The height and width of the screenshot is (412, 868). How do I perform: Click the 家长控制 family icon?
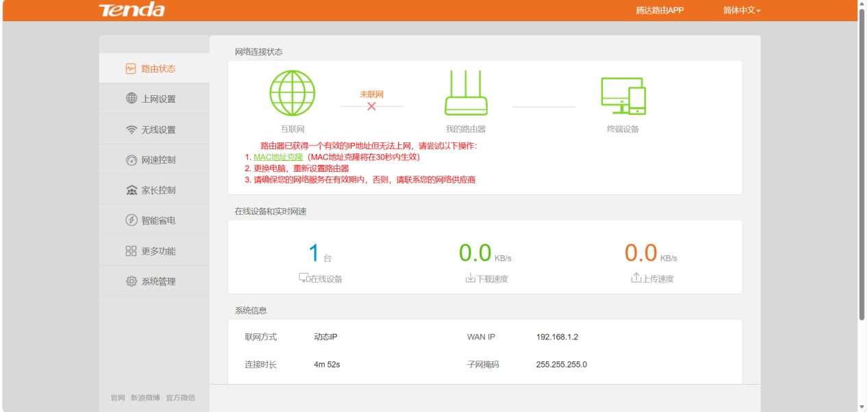click(x=132, y=190)
